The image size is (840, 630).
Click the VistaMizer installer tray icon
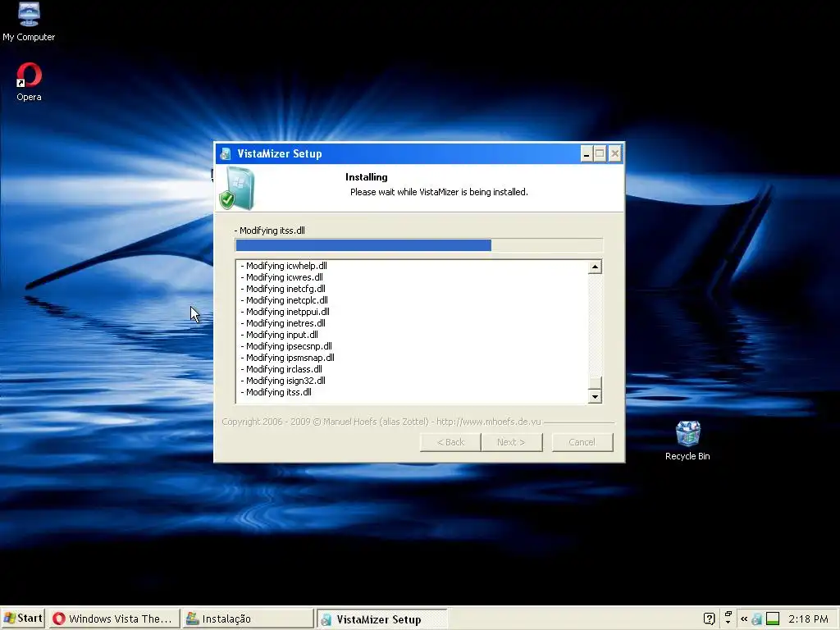(x=756, y=619)
